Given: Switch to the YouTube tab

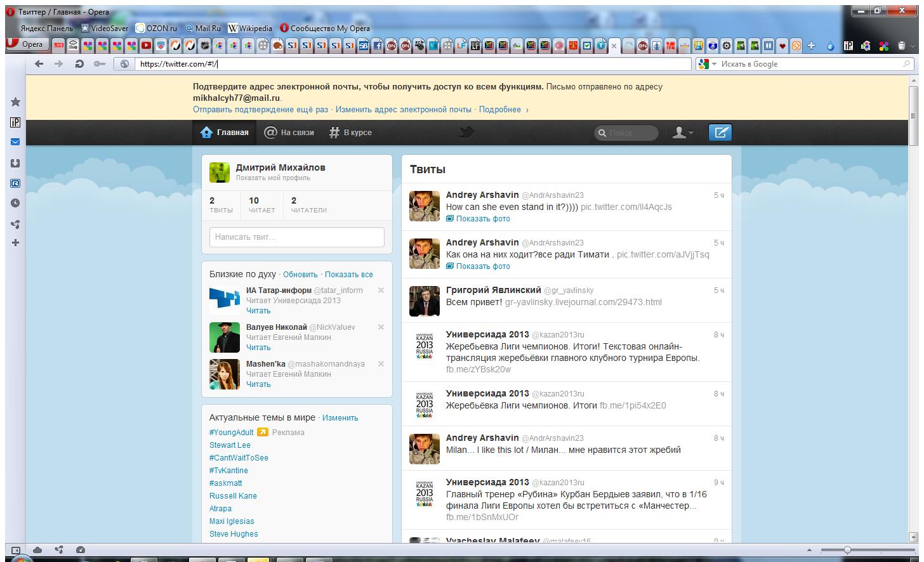Looking at the screenshot, I should (x=146, y=45).
